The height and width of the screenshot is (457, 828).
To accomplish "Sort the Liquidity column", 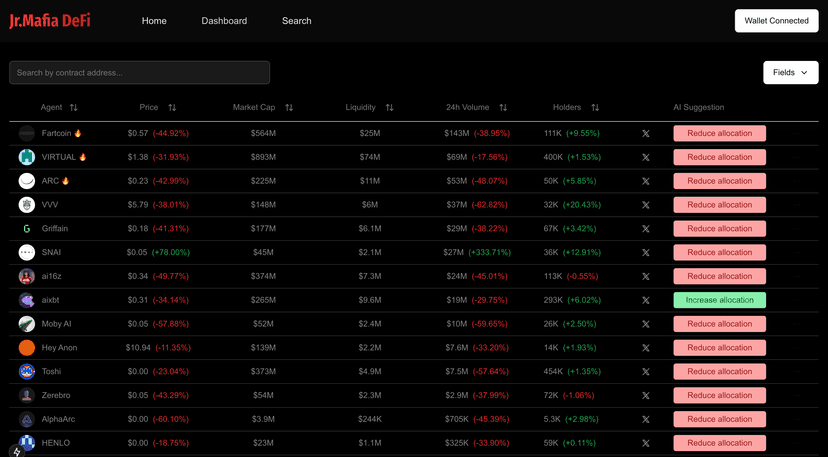I will (389, 108).
